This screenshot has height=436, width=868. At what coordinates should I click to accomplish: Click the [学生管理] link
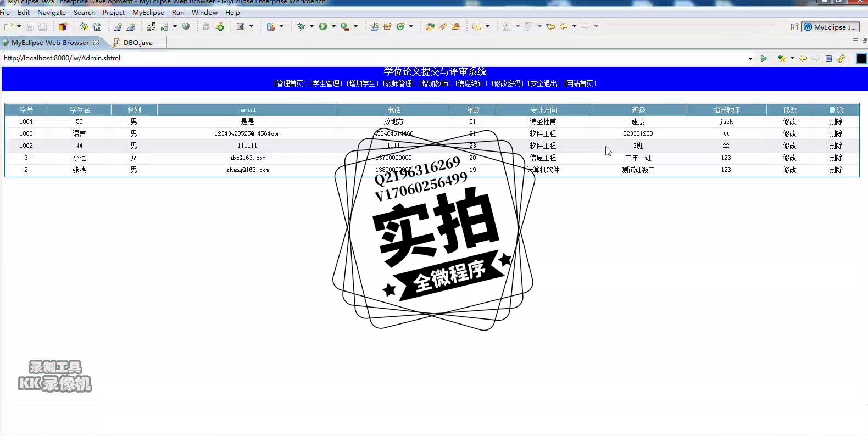(x=326, y=83)
